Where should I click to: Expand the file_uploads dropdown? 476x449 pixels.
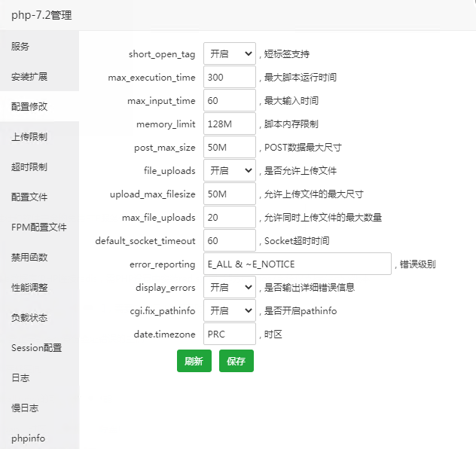(x=229, y=170)
